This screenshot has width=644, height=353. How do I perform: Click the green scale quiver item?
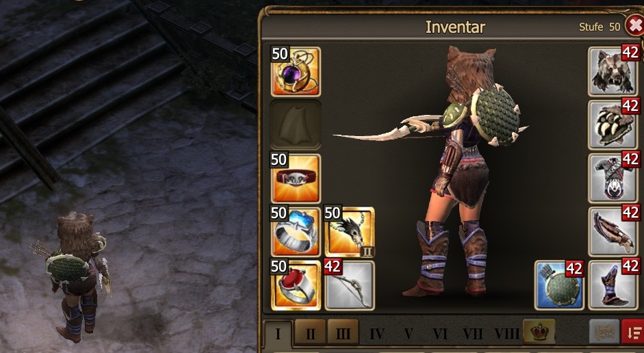tap(559, 285)
